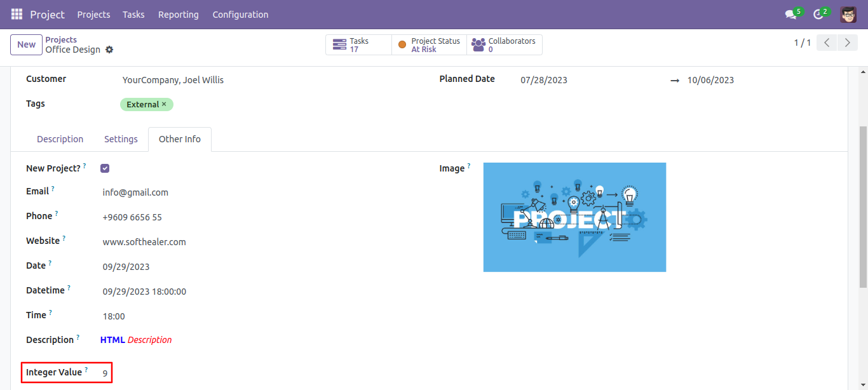Select the Other Info tab
The image size is (868, 390).
coord(180,139)
